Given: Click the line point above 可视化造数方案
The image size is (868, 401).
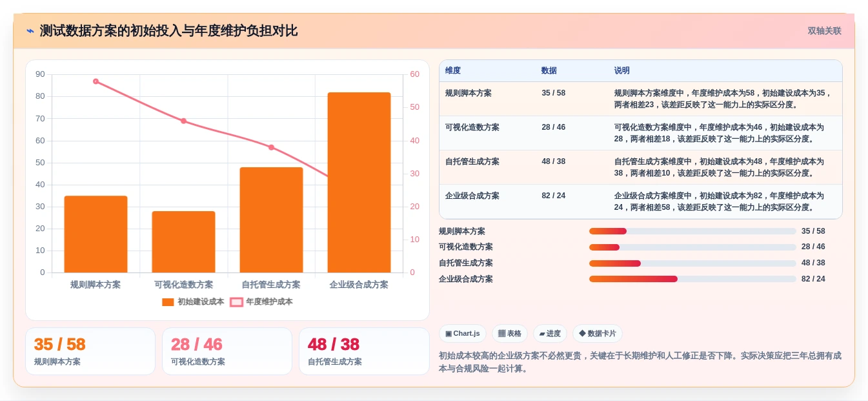Looking at the screenshot, I should pyautogui.click(x=183, y=121).
